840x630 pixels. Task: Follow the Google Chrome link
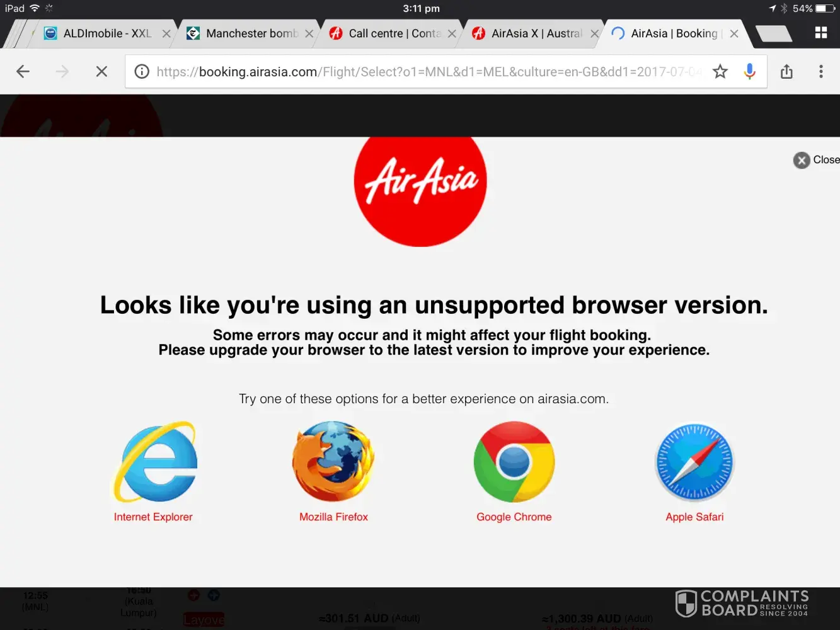(x=514, y=517)
